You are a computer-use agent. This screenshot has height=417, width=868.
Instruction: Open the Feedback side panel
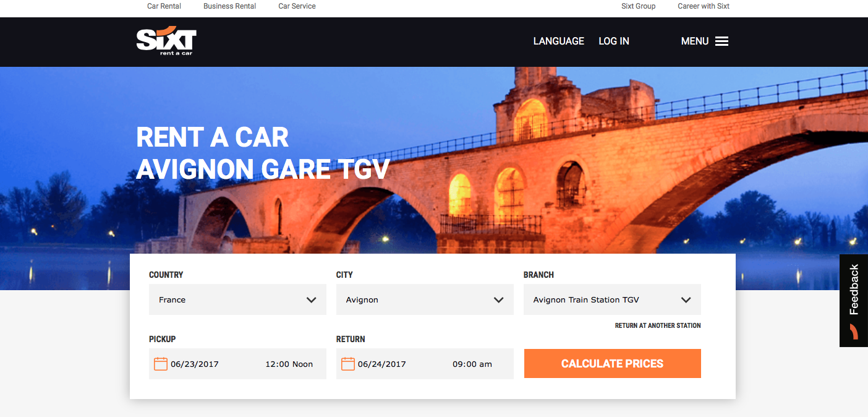(x=854, y=301)
